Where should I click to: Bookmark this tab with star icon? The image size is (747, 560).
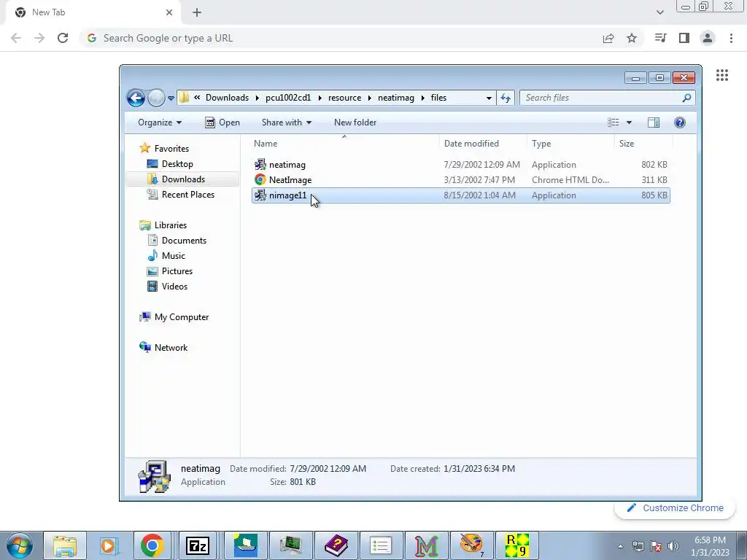tap(632, 38)
